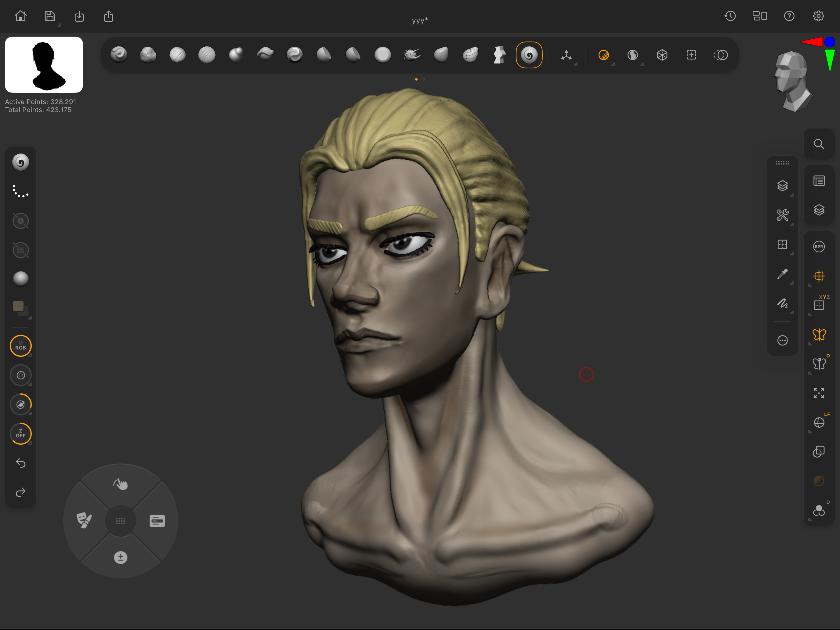Screen dimensions: 840x630
Task: Open the head silhouette thumbnail
Action: [x=44, y=65]
